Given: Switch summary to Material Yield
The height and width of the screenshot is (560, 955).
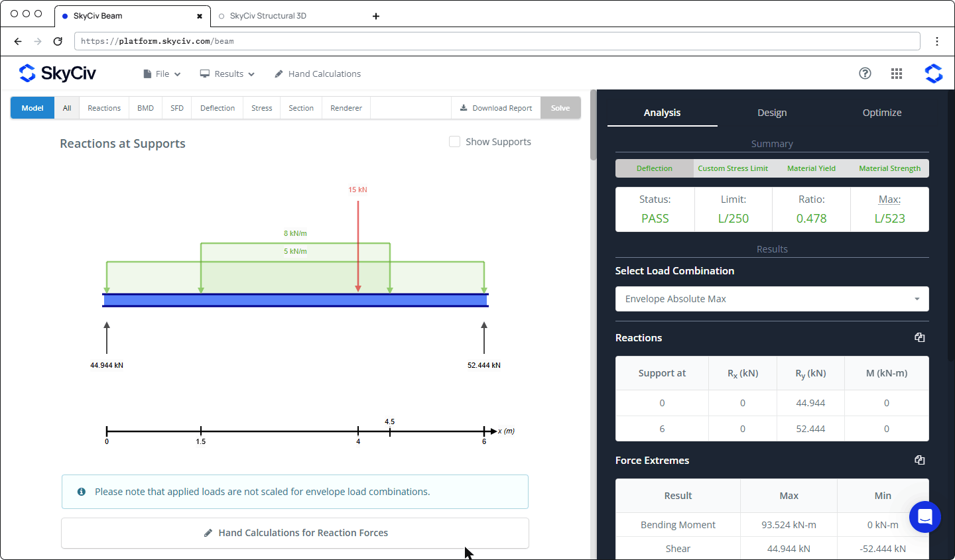Looking at the screenshot, I should (x=811, y=168).
